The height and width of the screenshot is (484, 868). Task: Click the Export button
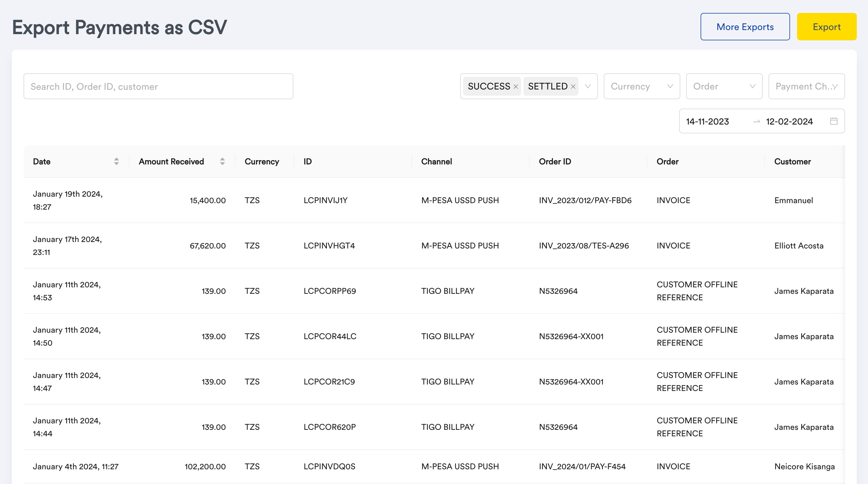point(827,26)
